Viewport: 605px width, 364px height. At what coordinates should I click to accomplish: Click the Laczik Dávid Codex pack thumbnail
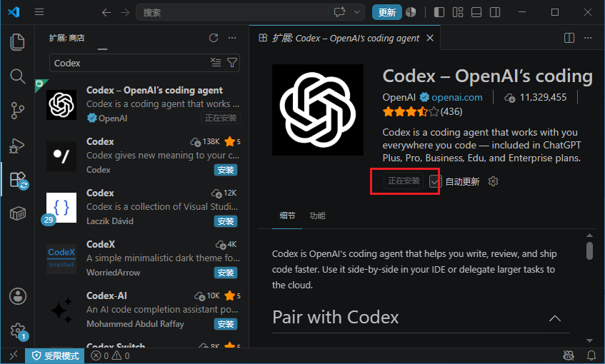pyautogui.click(x=61, y=208)
